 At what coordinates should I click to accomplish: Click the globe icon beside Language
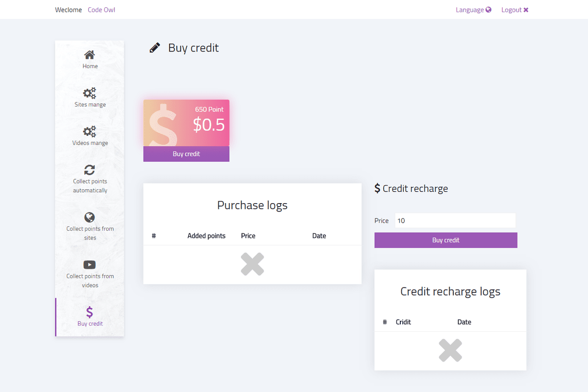488,9
